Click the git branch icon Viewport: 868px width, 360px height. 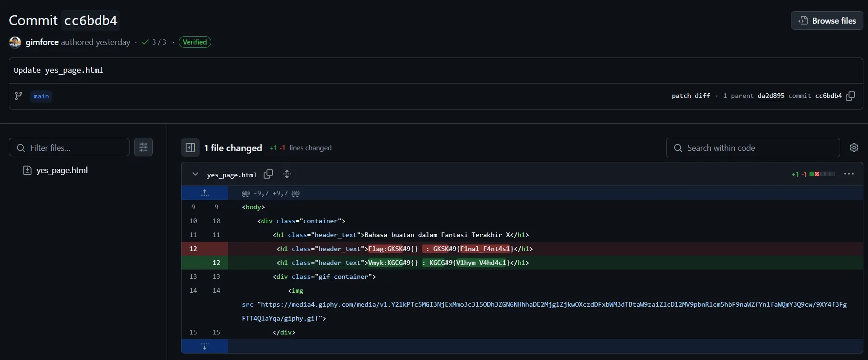point(19,96)
